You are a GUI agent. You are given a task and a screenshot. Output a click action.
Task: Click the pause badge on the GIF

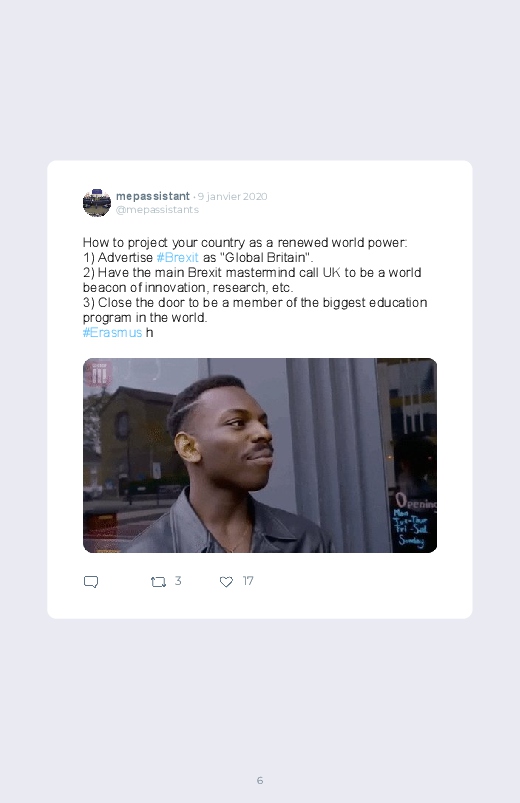point(99,373)
